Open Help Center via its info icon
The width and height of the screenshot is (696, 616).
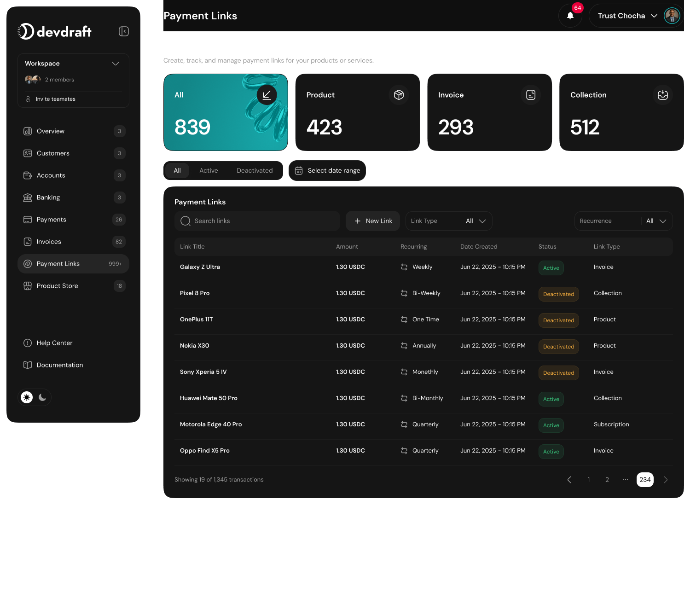coord(28,343)
